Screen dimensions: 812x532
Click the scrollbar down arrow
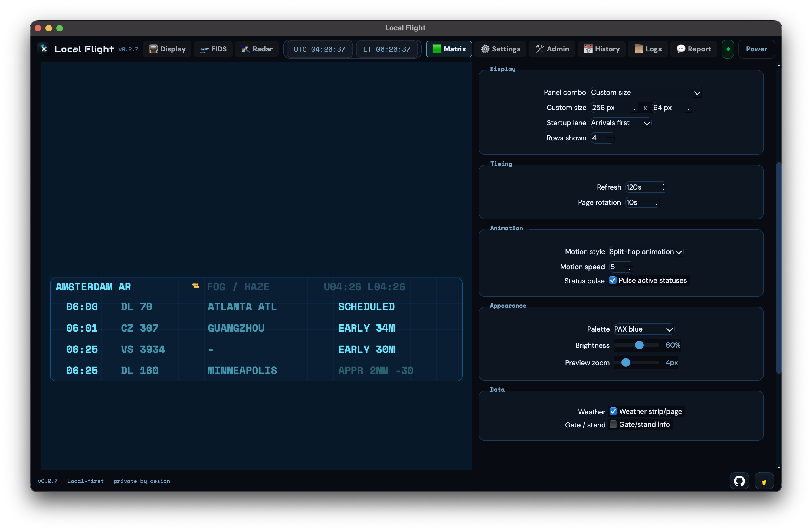tap(778, 467)
